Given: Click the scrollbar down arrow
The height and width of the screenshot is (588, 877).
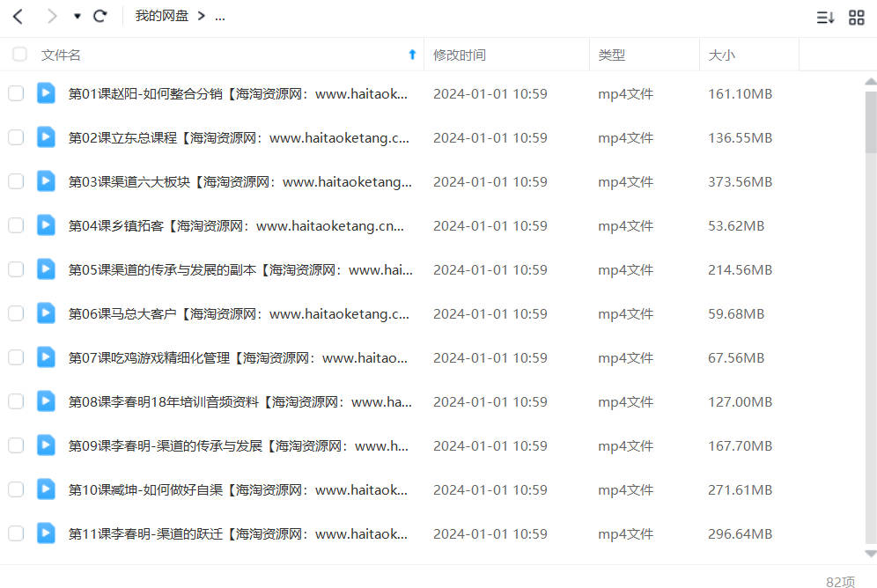Looking at the screenshot, I should click(870, 554).
